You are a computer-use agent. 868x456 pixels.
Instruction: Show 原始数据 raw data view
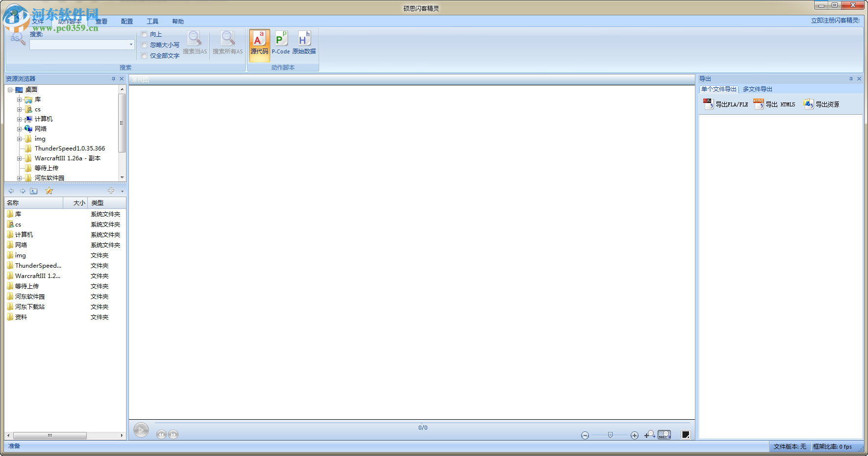click(304, 43)
